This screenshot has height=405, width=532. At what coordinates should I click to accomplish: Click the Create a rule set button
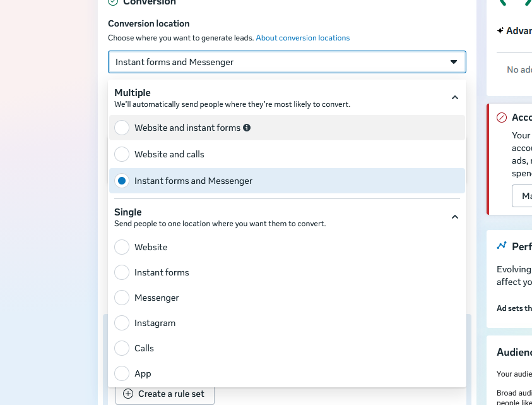coord(165,394)
